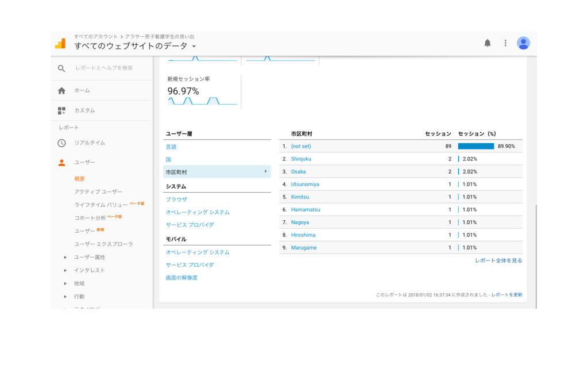Expand the インタレスト section
Image resolution: width=588 pixels, height=368 pixels.
(x=65, y=270)
